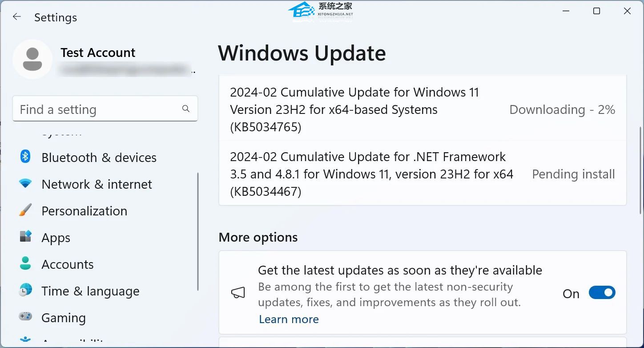Click the Personalization paintbrush icon
This screenshot has width=644, height=348.
coord(25,210)
